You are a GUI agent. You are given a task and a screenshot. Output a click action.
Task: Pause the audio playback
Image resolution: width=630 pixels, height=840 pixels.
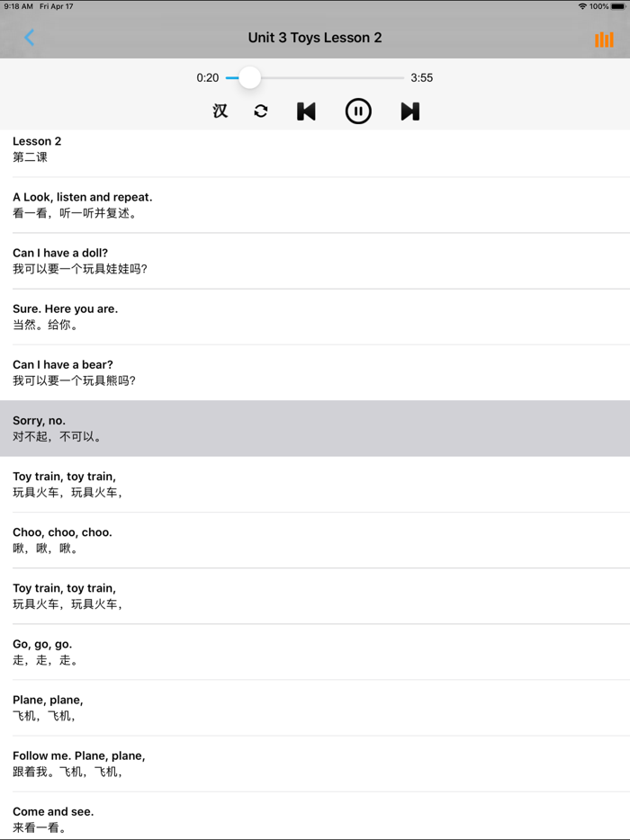click(x=358, y=112)
